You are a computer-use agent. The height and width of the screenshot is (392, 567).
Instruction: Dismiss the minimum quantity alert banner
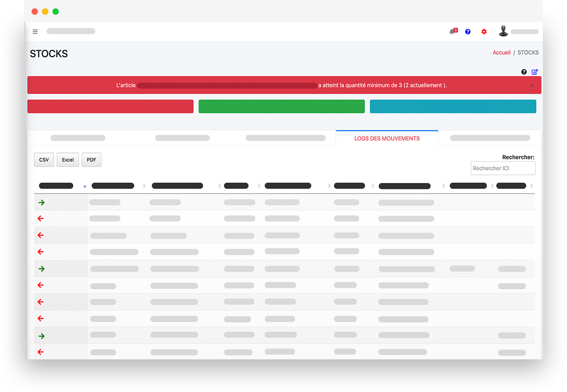(531, 86)
